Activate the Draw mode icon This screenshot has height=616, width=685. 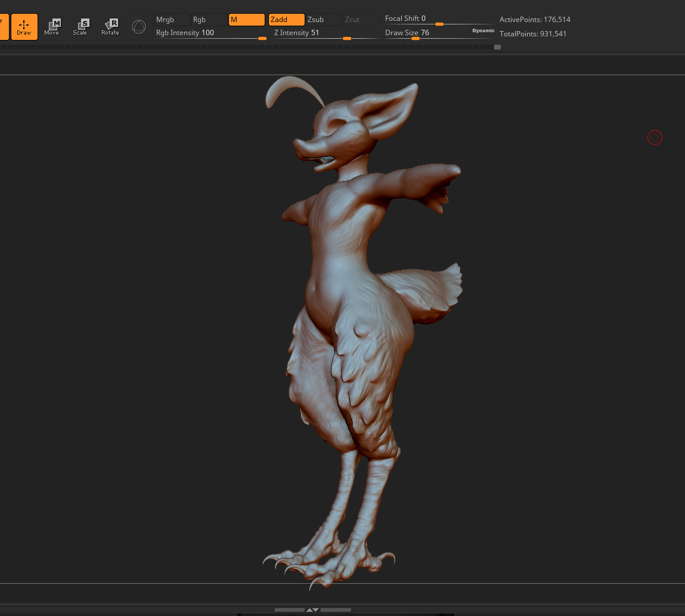point(24,26)
